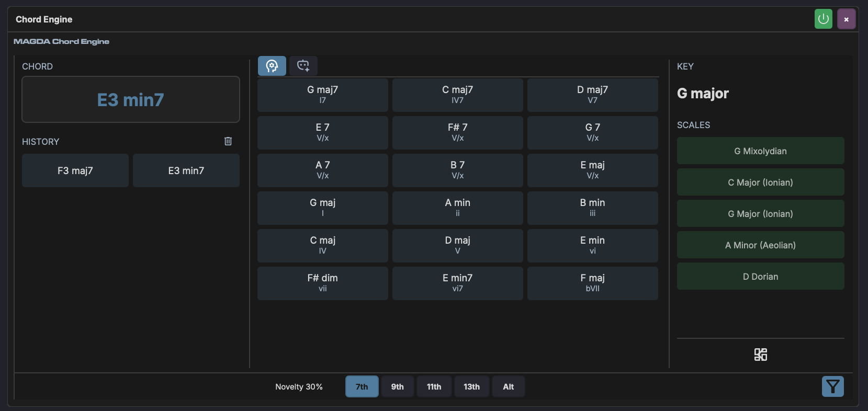
Task: Choose the F maj bVII chord
Action: point(592,283)
